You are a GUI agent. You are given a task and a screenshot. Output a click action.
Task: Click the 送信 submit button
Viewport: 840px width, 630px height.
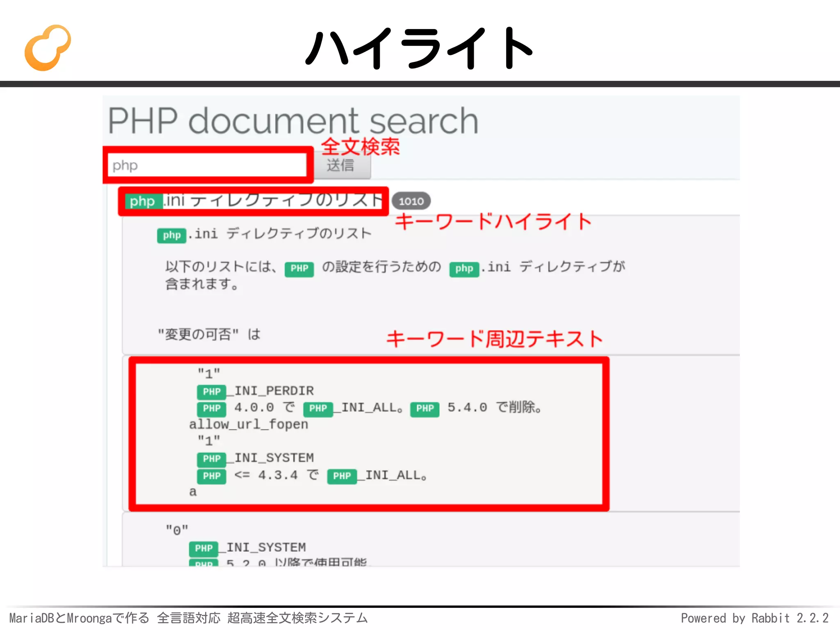pos(341,166)
